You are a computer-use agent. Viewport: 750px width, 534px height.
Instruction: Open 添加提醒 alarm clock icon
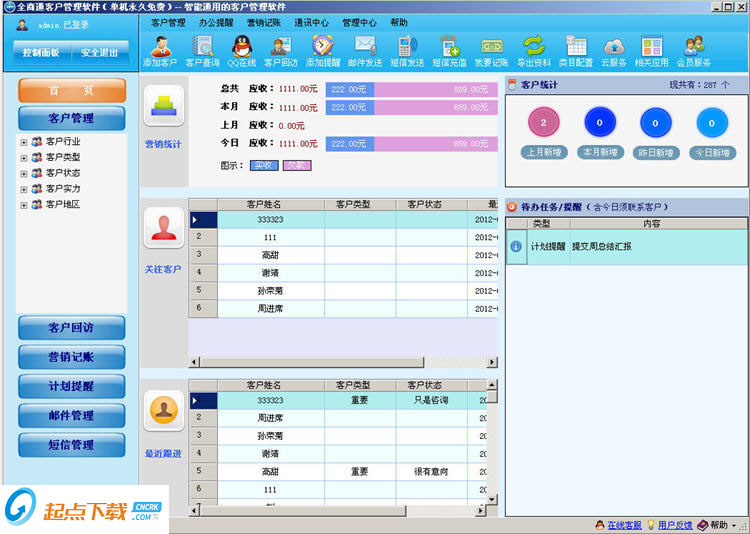coord(322,47)
